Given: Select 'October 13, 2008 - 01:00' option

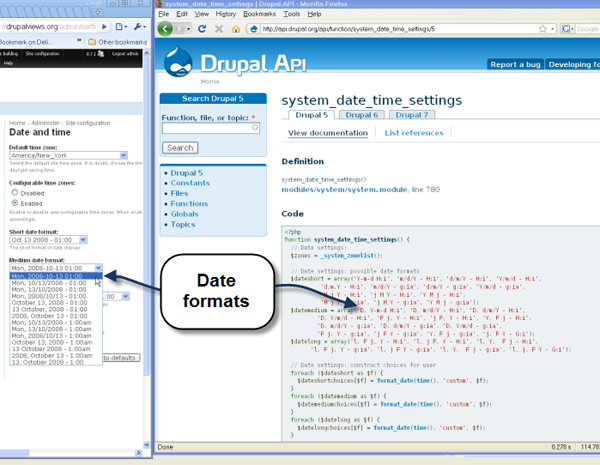Looking at the screenshot, I should [49, 302].
